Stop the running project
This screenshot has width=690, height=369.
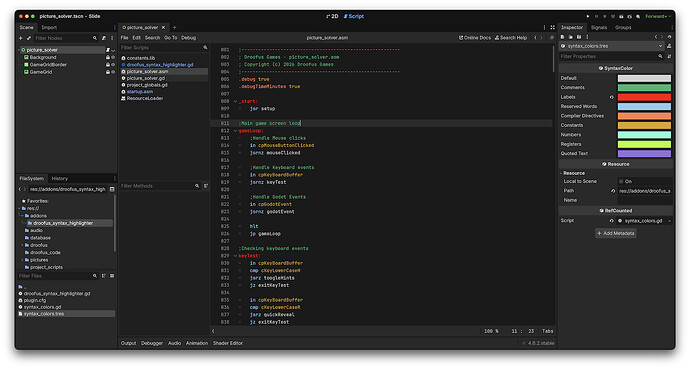[605, 16]
